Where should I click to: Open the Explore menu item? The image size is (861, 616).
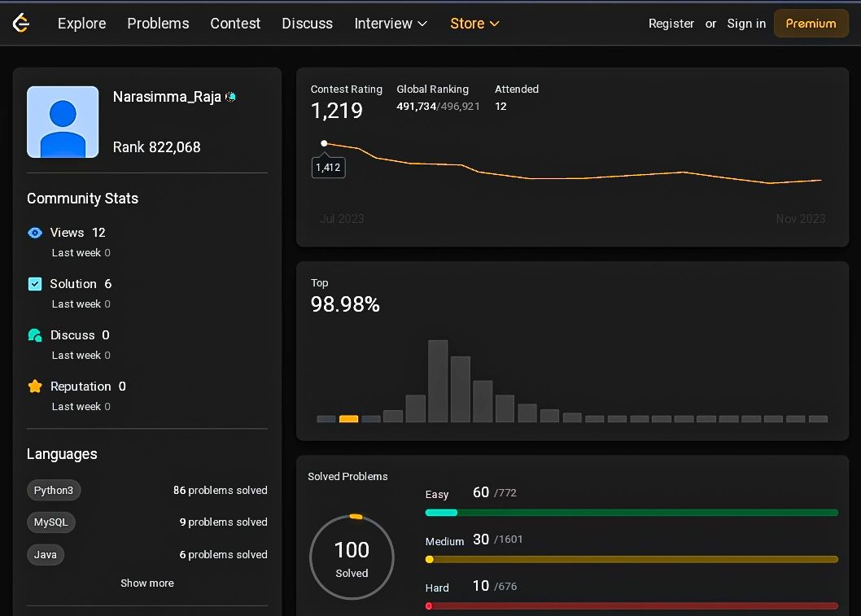click(x=81, y=24)
